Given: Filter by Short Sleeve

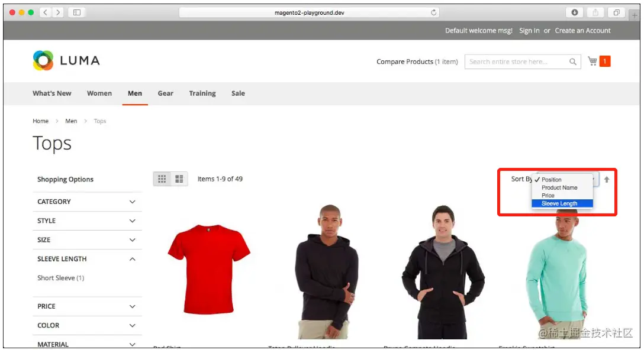Looking at the screenshot, I should tap(61, 278).
